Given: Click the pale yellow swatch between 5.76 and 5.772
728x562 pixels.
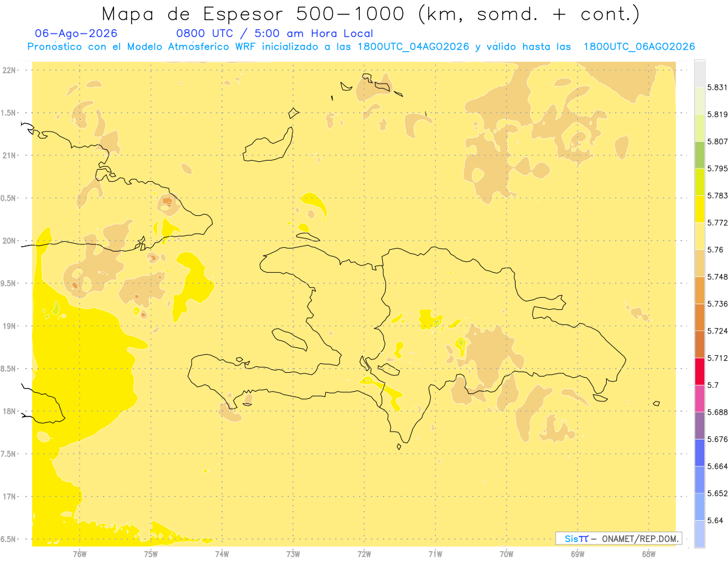Looking at the screenshot, I should coord(699,236).
